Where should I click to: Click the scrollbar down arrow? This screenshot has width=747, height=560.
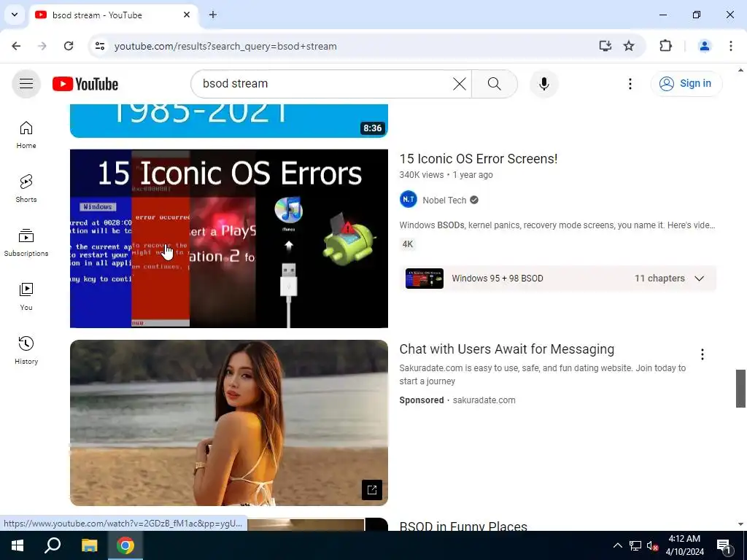740,525
